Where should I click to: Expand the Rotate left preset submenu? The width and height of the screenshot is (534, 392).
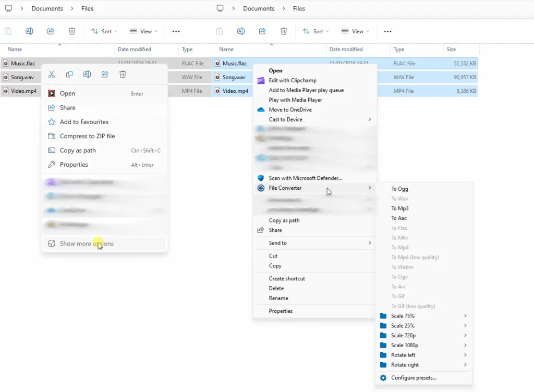(x=465, y=355)
